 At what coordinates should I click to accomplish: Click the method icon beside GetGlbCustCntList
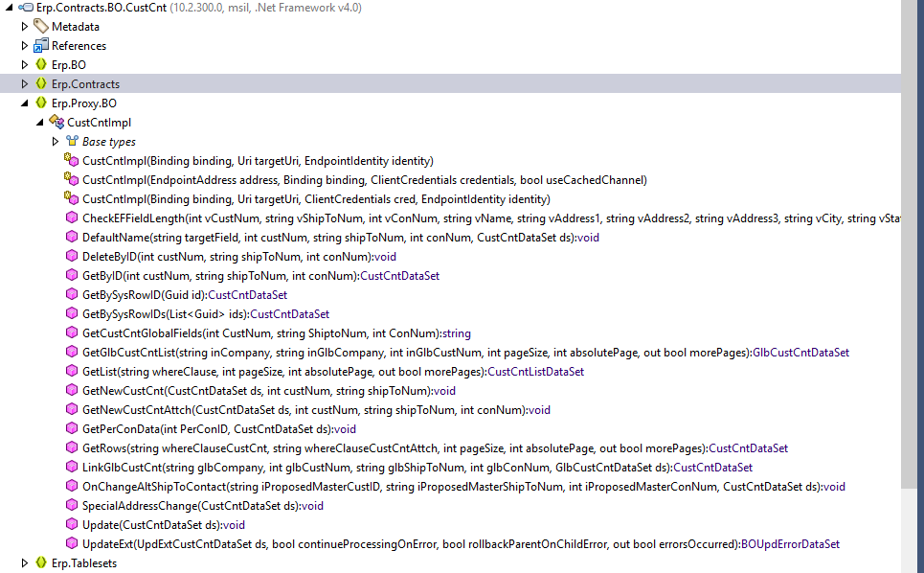coord(72,352)
